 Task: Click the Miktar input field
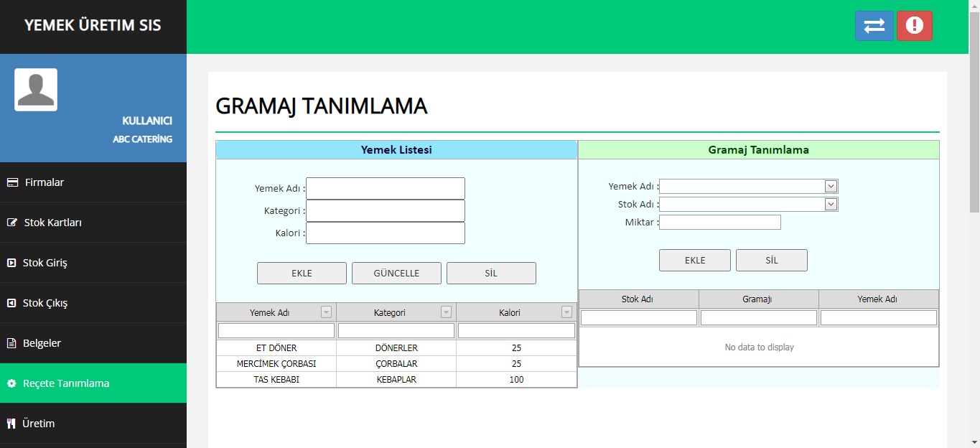pos(719,223)
